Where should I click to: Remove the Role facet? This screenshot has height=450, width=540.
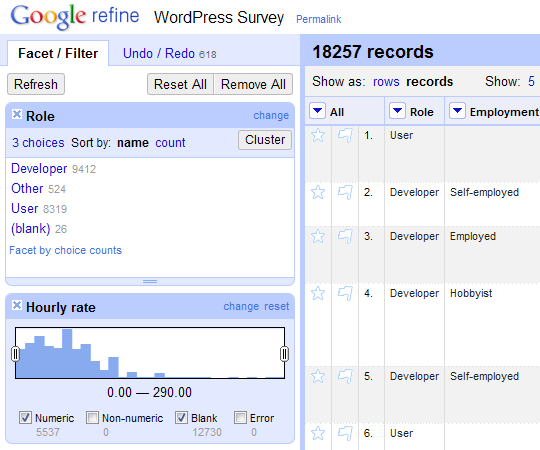tap(17, 114)
